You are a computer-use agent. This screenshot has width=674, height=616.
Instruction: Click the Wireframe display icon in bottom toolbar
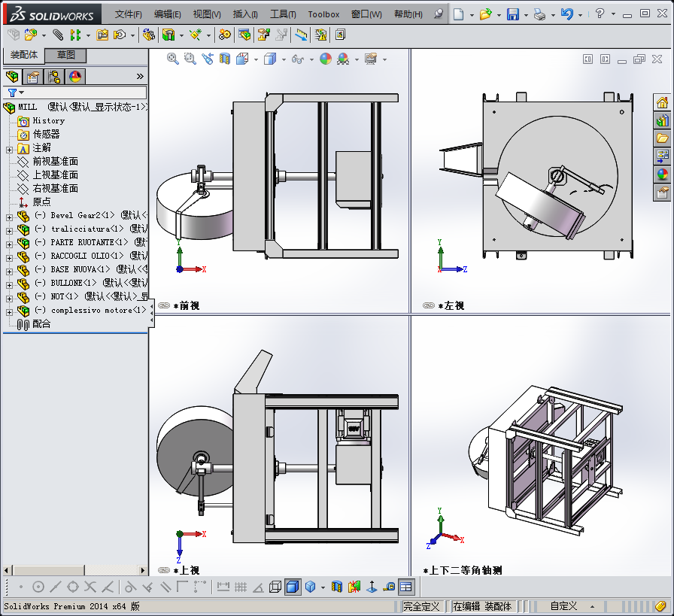click(x=275, y=587)
